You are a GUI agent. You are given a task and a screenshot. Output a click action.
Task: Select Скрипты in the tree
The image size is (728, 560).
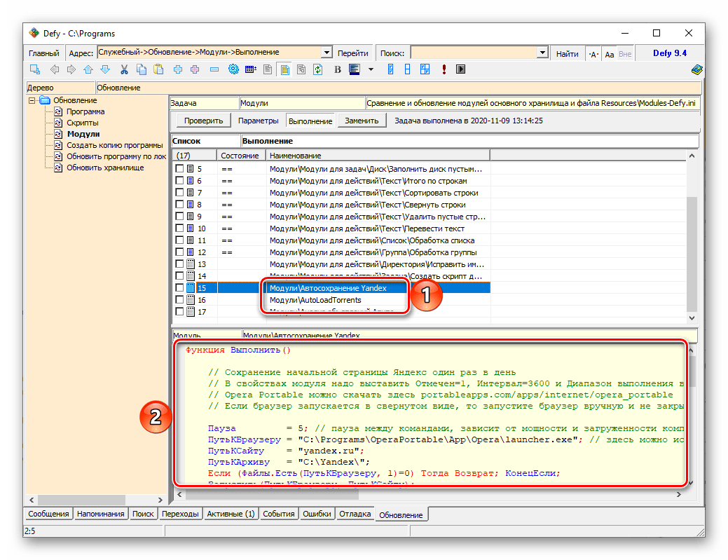(81, 123)
